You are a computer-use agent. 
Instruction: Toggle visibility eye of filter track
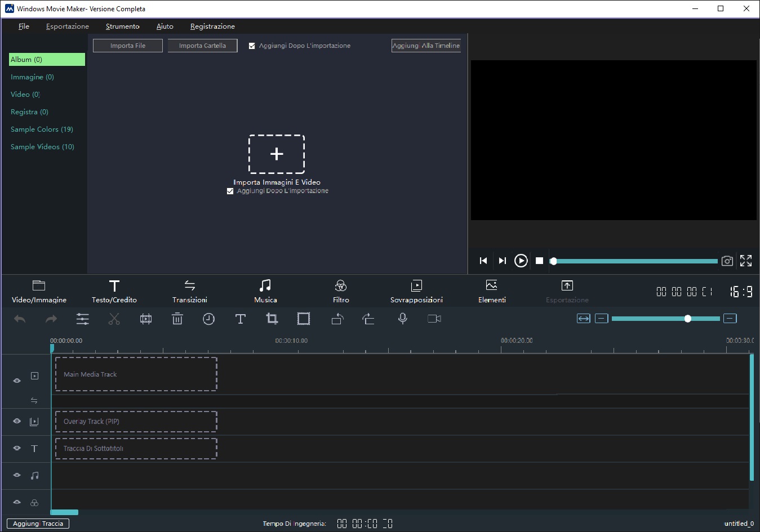coord(17,502)
